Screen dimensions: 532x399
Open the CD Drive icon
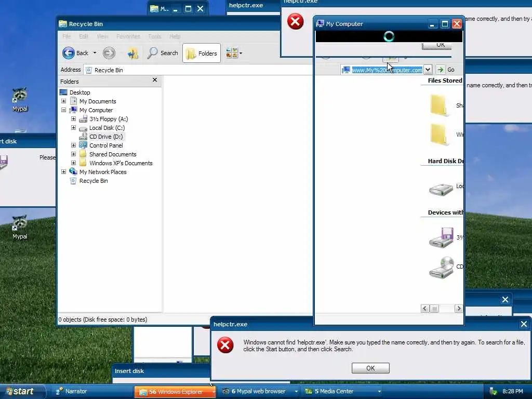tap(442, 268)
